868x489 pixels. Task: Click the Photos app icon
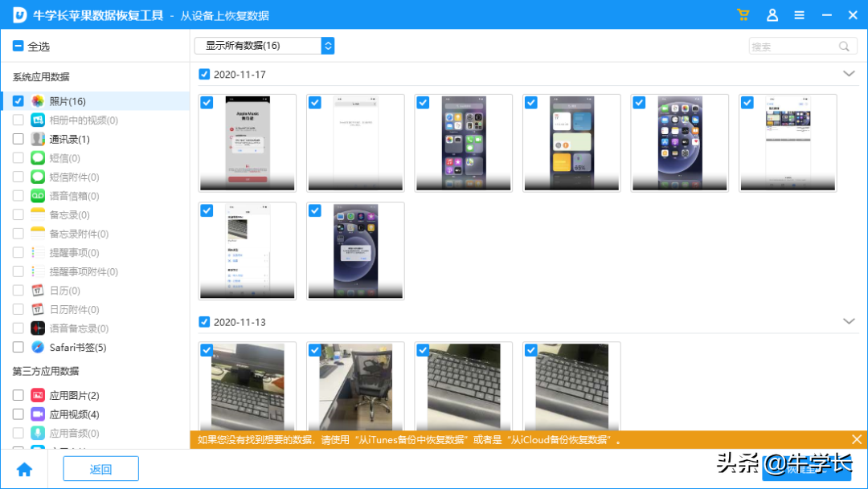38,100
